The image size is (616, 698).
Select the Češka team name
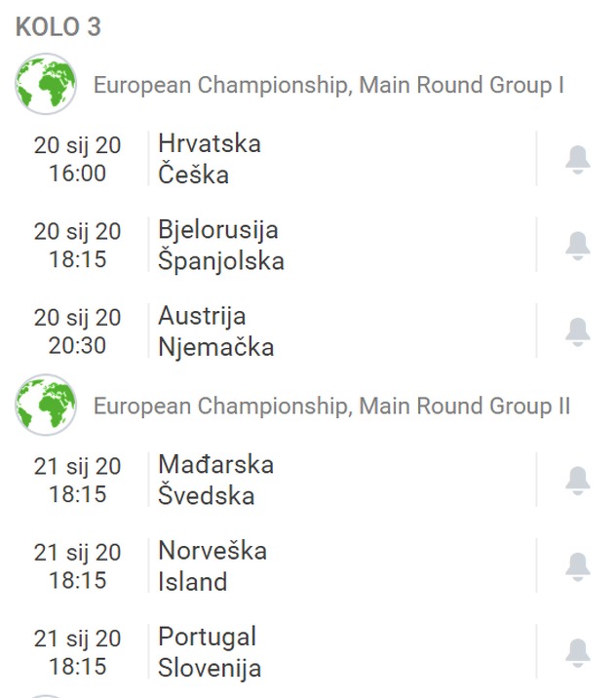194,174
